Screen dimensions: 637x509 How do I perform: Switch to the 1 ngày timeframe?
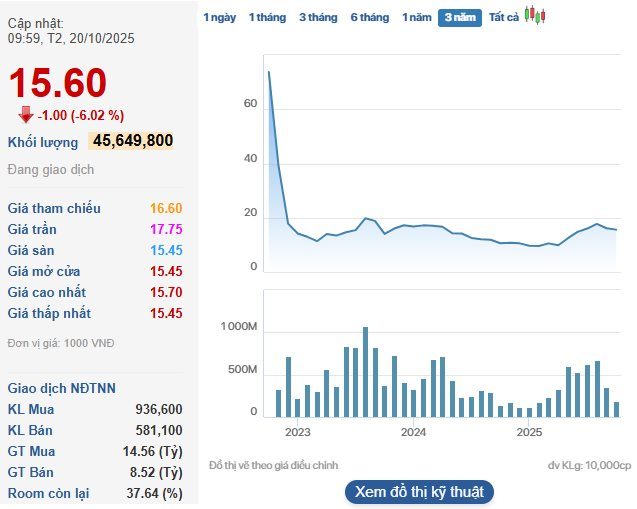coord(220,18)
